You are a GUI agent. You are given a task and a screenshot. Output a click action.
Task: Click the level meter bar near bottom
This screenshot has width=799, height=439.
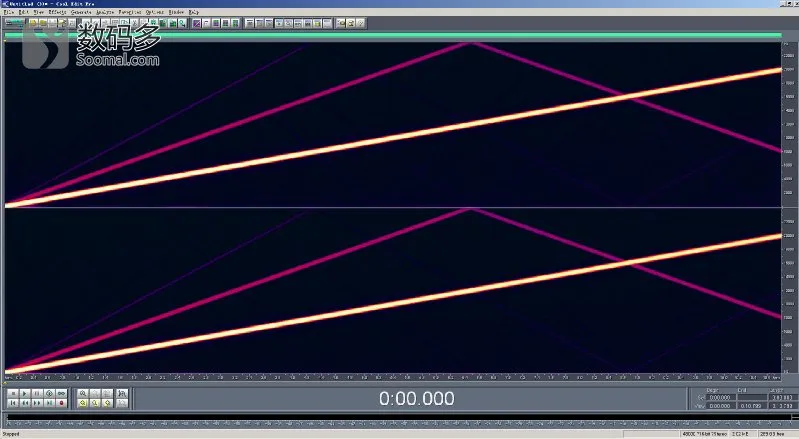tap(400, 417)
